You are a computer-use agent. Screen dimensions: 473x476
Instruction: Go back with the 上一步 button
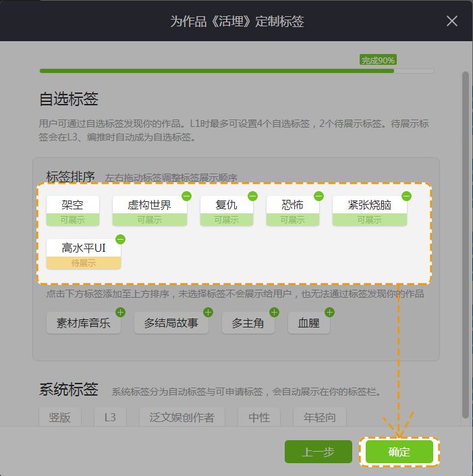[318, 452]
